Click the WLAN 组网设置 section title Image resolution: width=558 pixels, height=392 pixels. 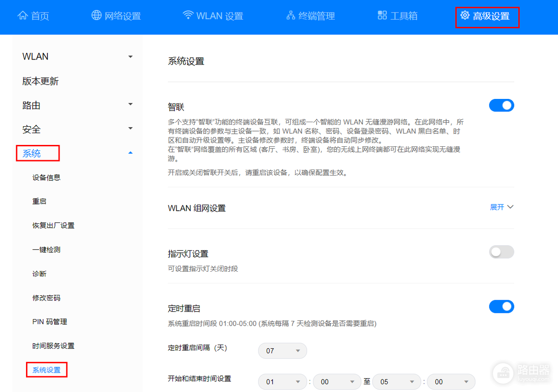click(x=197, y=208)
